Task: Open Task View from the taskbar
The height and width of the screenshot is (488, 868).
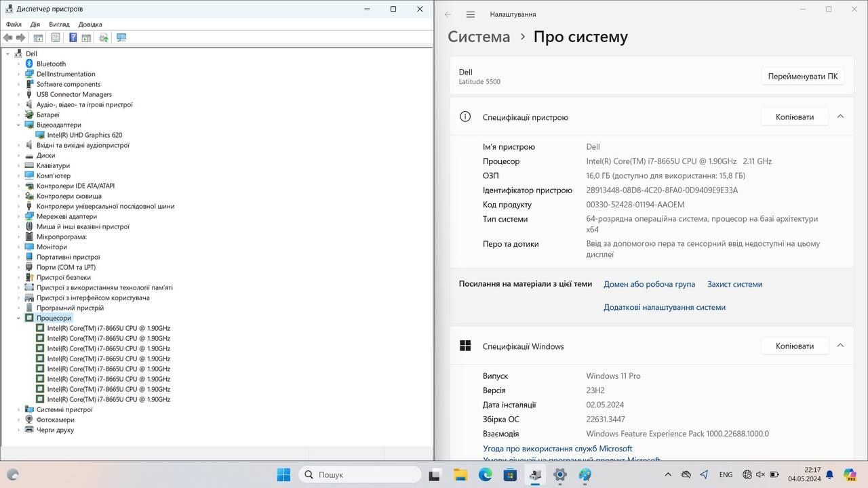Action: coord(435,474)
